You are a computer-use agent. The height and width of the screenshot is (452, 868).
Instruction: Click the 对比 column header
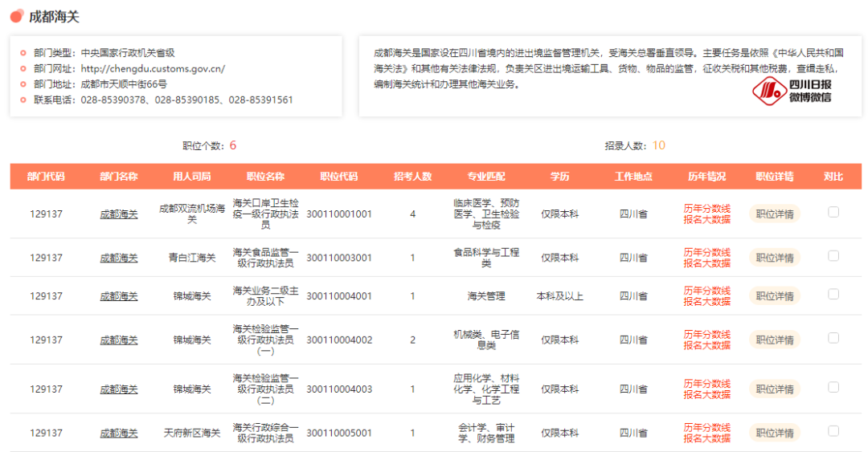pos(833,177)
